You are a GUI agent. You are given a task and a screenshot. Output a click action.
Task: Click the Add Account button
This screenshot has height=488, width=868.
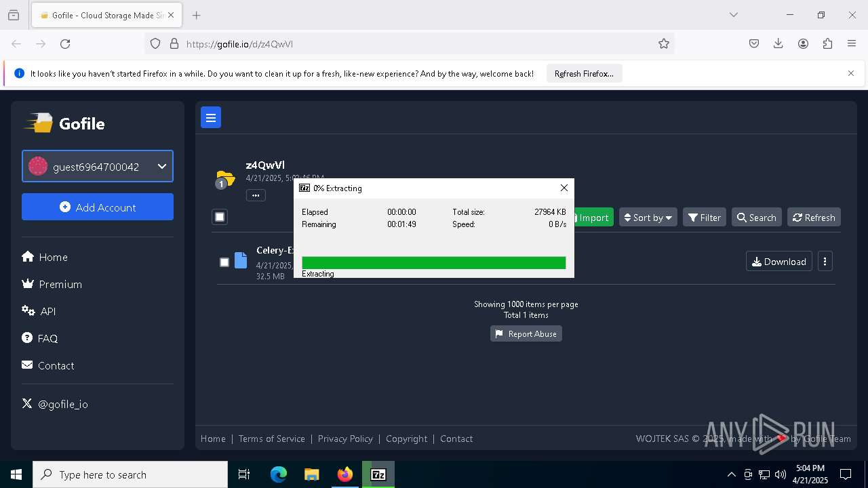coord(98,207)
